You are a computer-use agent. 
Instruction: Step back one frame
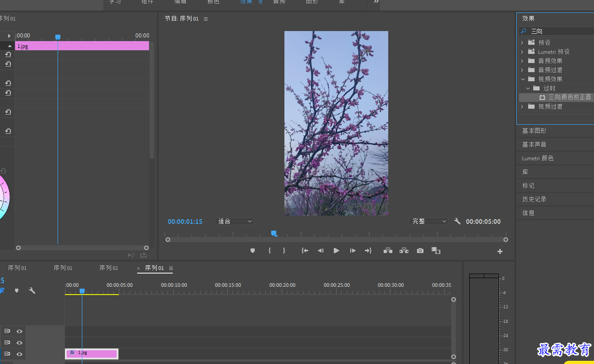321,251
